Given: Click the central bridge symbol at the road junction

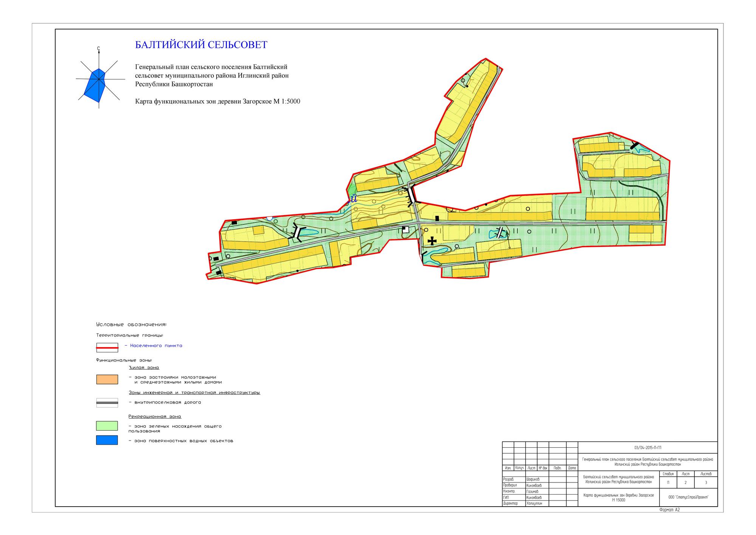Looking at the screenshot, I should [411, 197].
